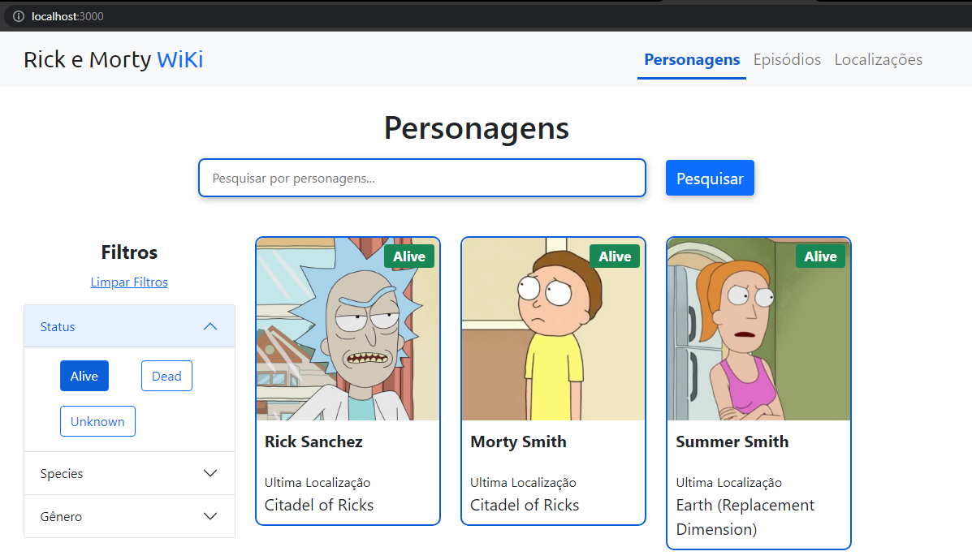Click Citadel of Ricks under Rick Sanchez
Viewport: 972px width, 560px height.
(x=319, y=506)
